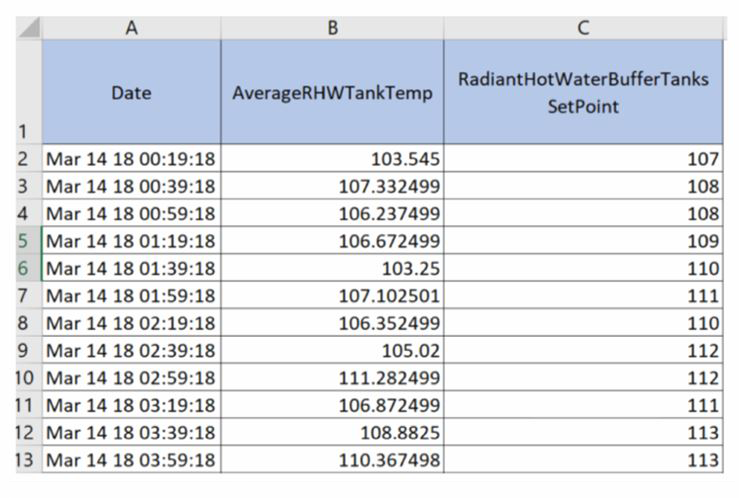Select row 1 header
Image resolution: width=739 pixels, height=498 pixels.
tap(29, 92)
